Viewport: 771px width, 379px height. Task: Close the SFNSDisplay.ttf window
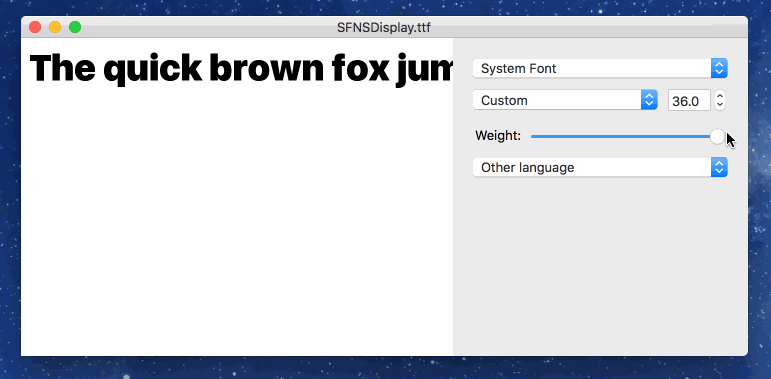[35, 27]
